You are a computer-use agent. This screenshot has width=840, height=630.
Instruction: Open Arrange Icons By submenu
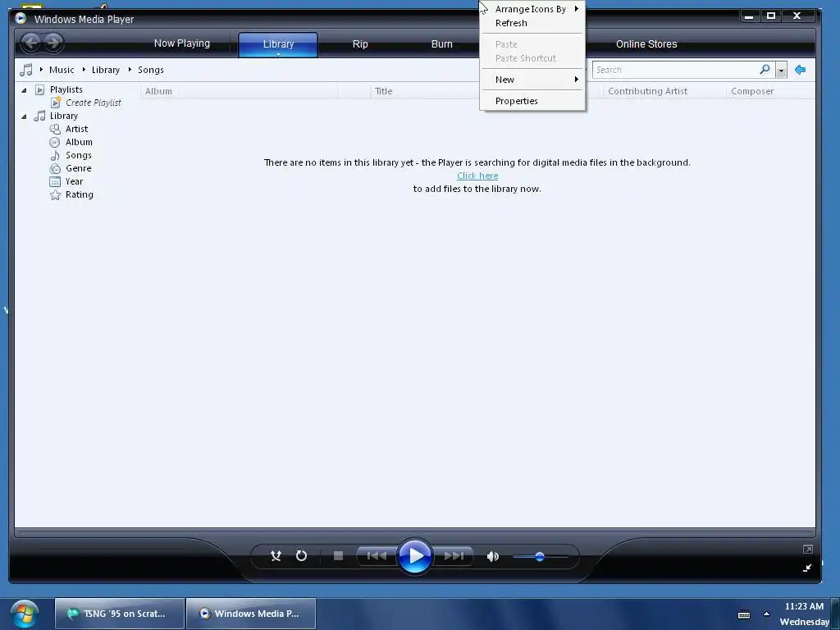[532, 9]
